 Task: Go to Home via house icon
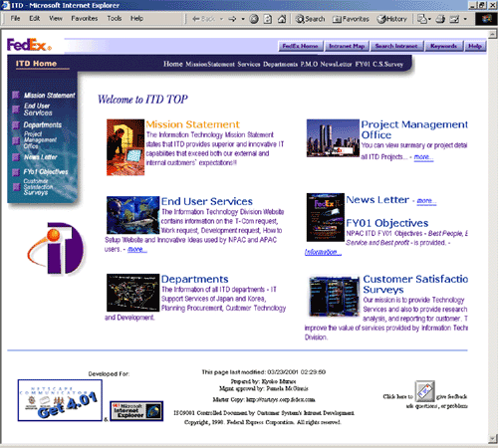point(282,19)
